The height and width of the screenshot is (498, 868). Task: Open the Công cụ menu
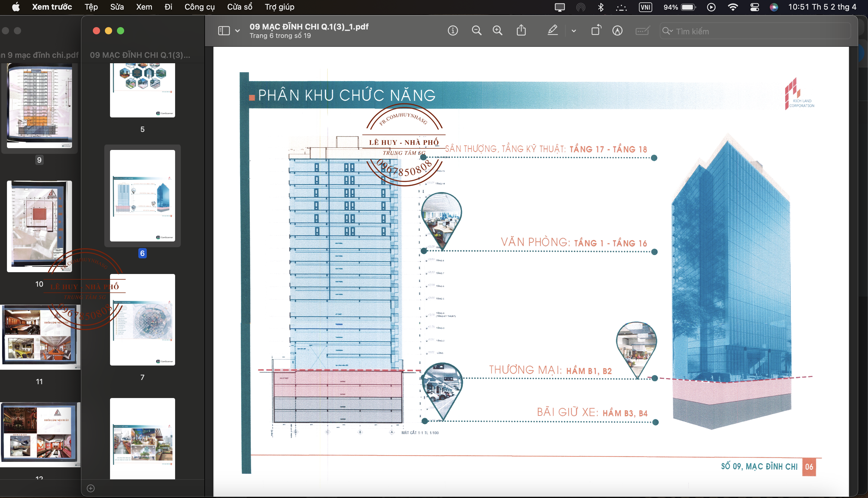[200, 7]
